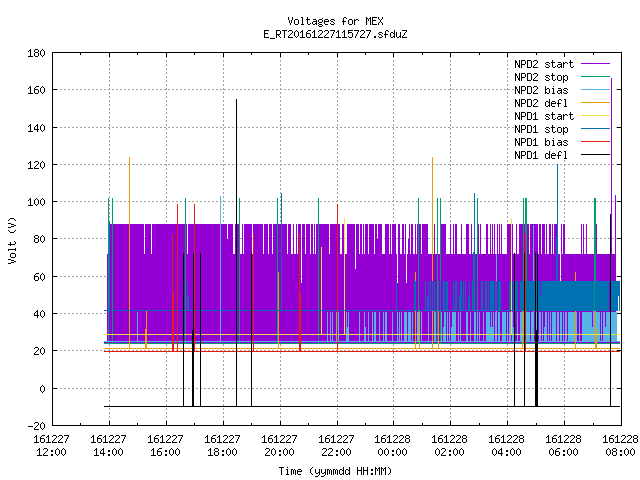
Task: Click the 161228 06:00 time tick label
Action: (563, 446)
